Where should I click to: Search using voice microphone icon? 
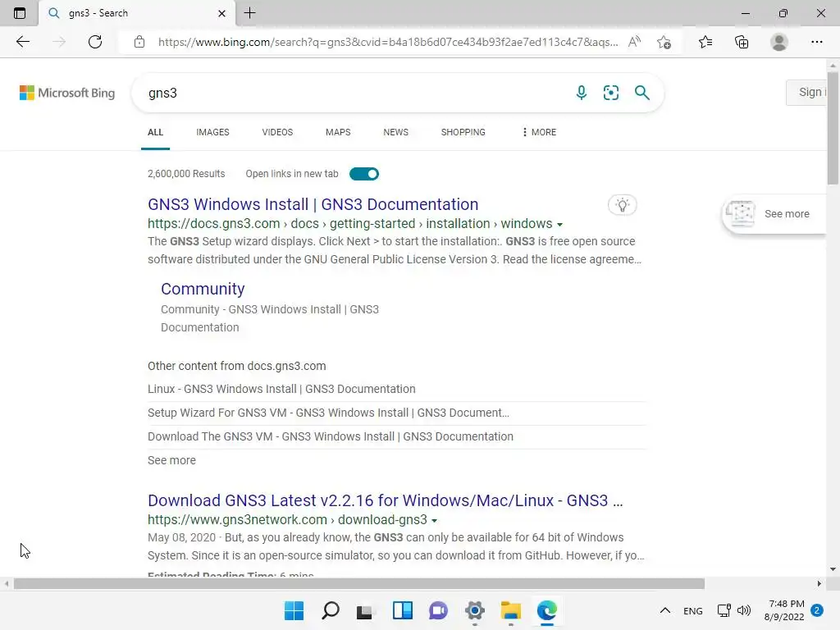tap(582, 93)
